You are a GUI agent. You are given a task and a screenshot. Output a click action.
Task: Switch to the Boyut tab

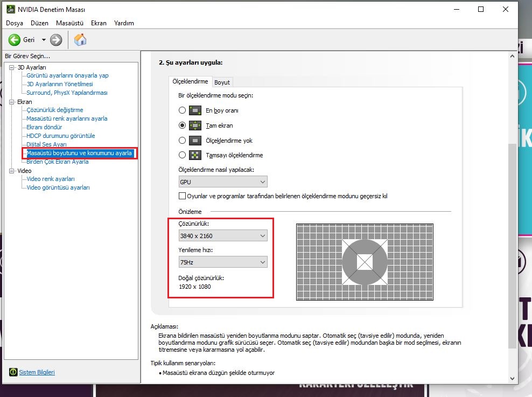point(222,82)
